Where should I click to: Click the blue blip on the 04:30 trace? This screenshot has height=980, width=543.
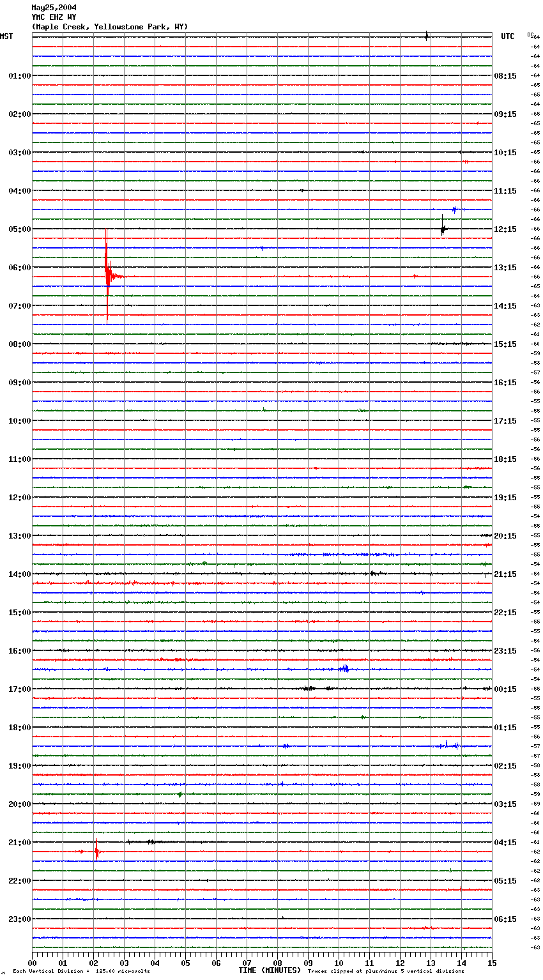click(456, 209)
